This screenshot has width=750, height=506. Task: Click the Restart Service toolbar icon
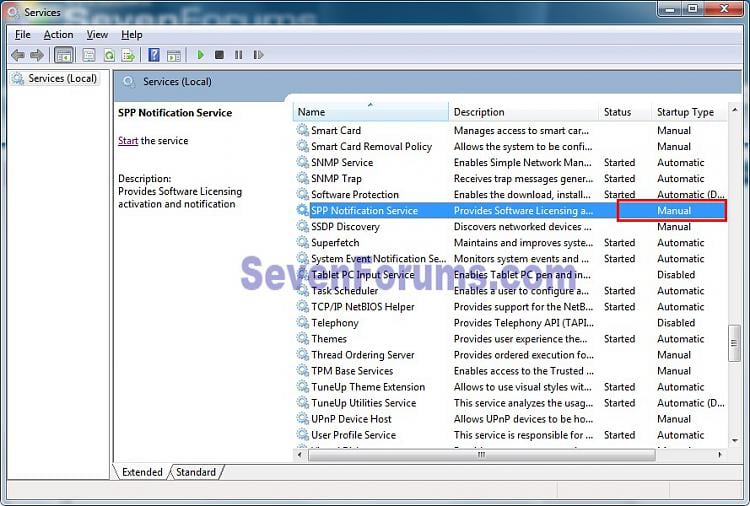pyautogui.click(x=258, y=55)
